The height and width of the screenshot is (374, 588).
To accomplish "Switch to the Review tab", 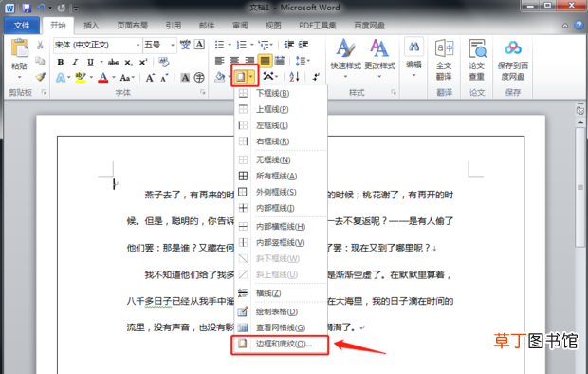I will tap(240, 26).
